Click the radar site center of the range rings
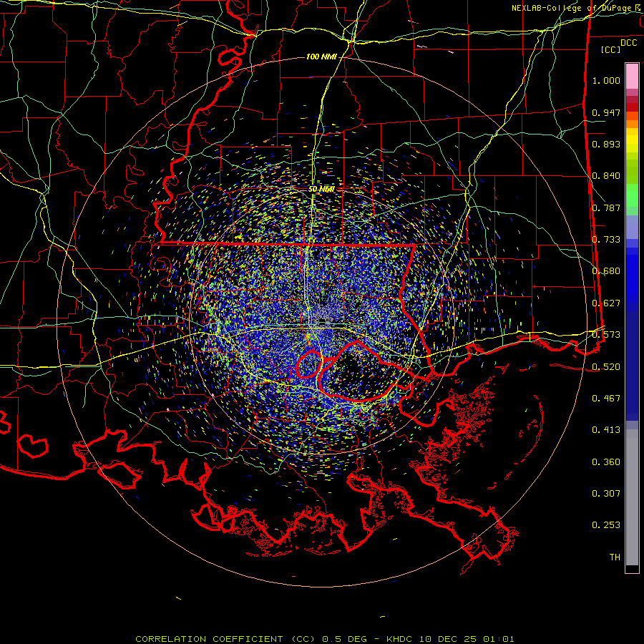644x644 pixels. click(x=321, y=321)
